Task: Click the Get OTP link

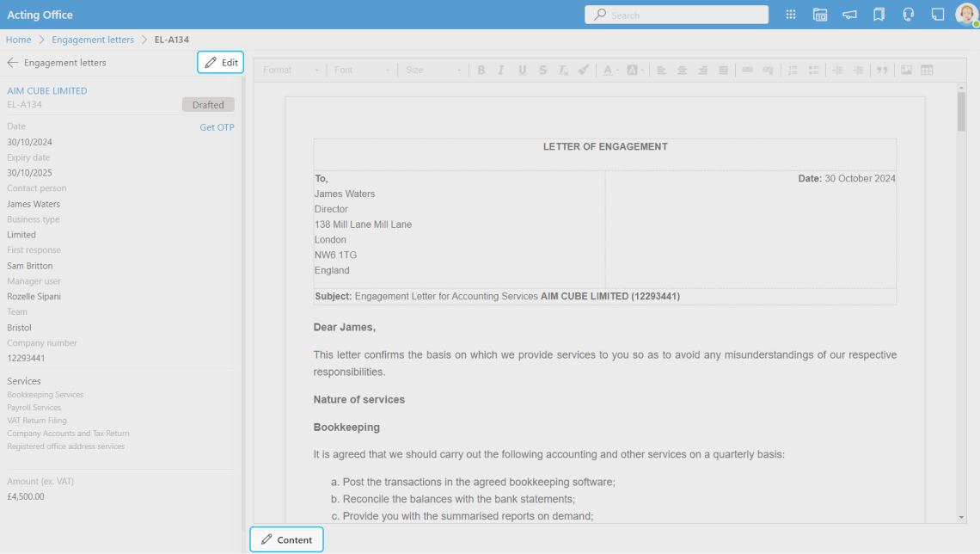Action: [x=217, y=127]
